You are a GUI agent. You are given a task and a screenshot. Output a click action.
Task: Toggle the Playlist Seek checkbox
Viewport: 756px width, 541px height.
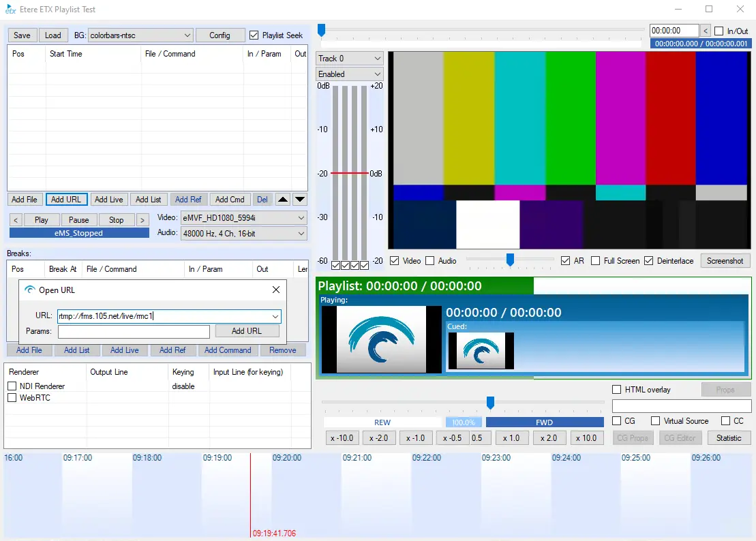coord(254,35)
